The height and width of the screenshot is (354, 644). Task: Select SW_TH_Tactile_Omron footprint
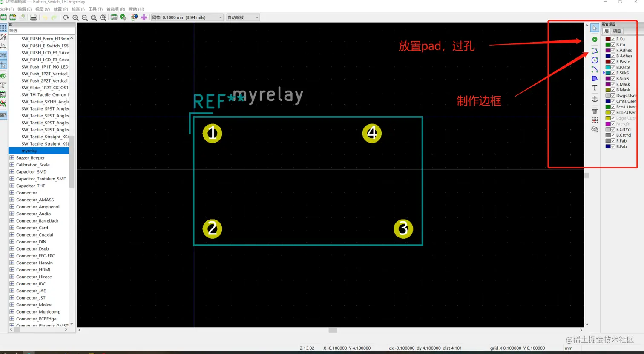click(45, 95)
